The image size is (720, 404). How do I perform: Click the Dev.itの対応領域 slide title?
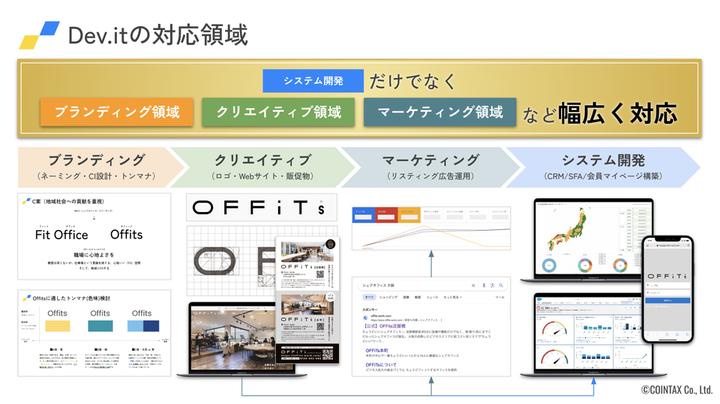[x=158, y=35]
